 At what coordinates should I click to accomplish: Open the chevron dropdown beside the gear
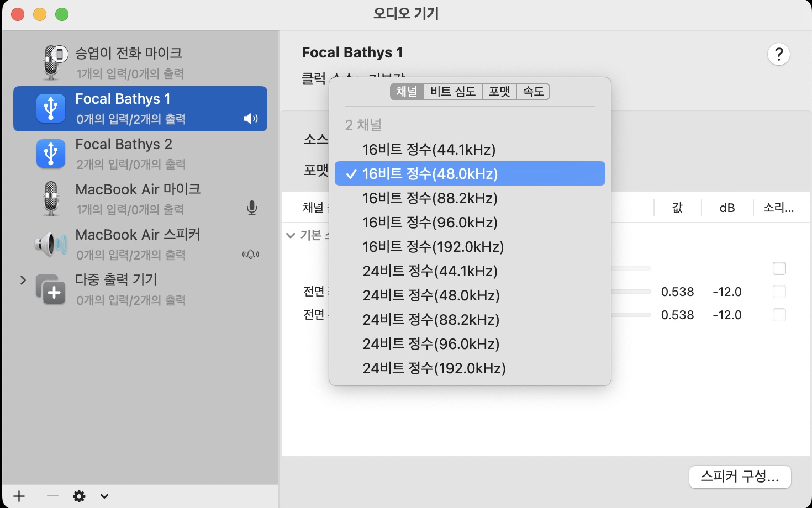pos(104,496)
